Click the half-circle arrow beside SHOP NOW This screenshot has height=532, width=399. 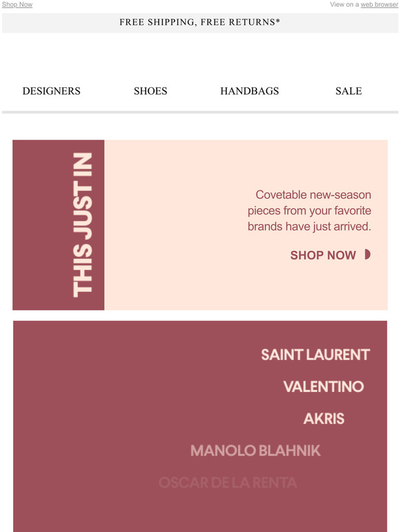pyautogui.click(x=367, y=254)
